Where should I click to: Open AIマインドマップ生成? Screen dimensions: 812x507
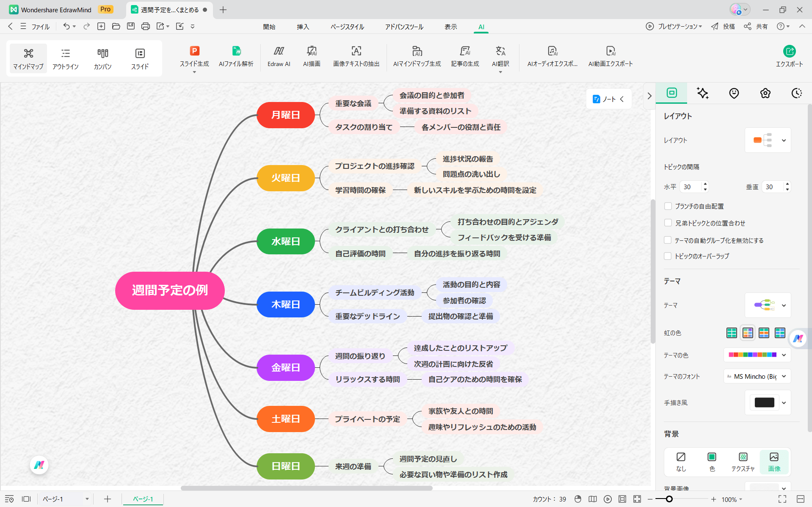(x=417, y=57)
